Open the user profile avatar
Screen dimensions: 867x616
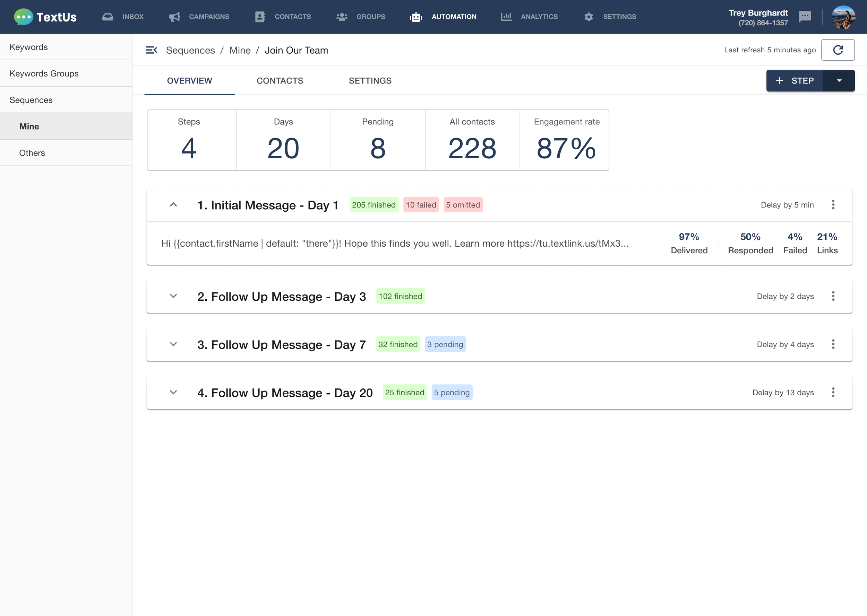pos(843,17)
